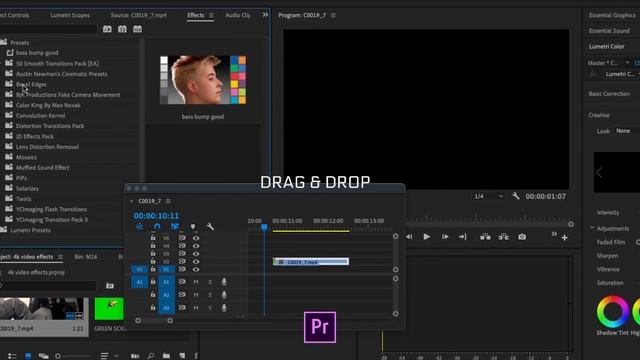
Task: Toggle lock on video track V2
Action: tap(153, 261)
